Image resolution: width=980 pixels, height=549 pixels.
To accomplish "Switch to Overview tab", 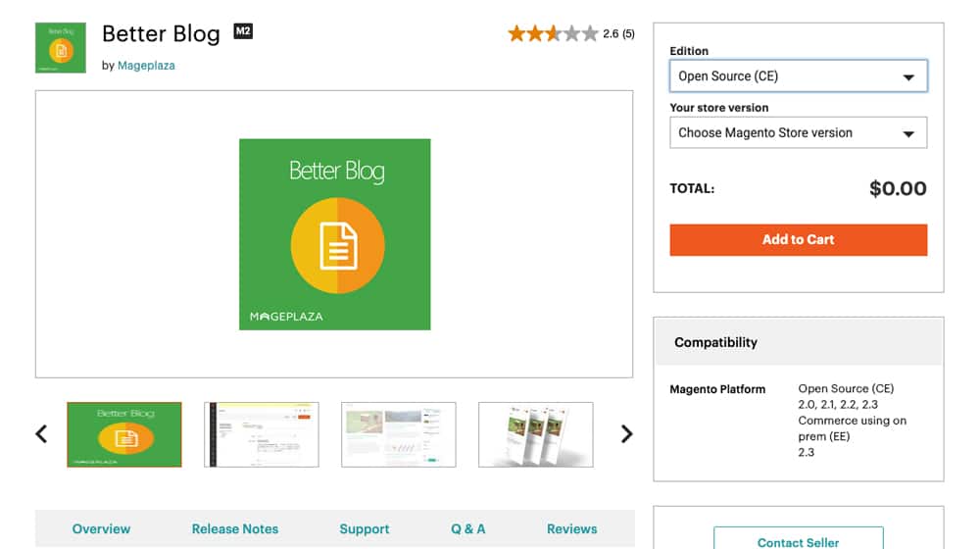I will (x=101, y=529).
